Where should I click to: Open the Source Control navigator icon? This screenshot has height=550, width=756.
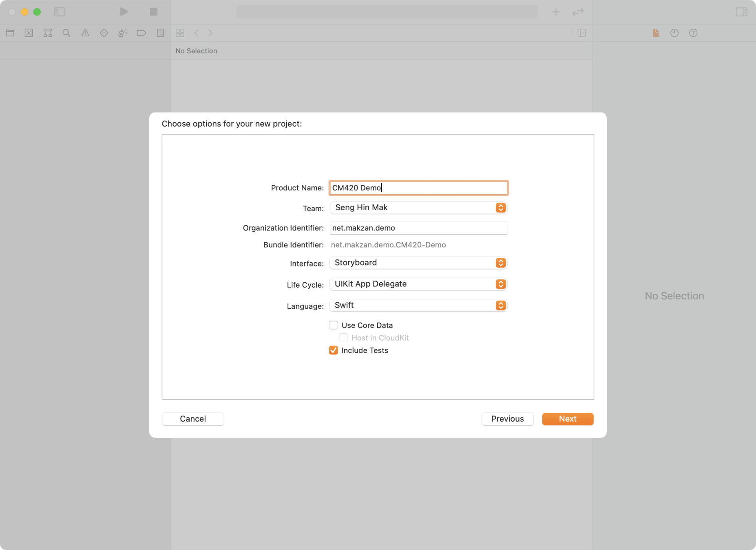click(29, 33)
